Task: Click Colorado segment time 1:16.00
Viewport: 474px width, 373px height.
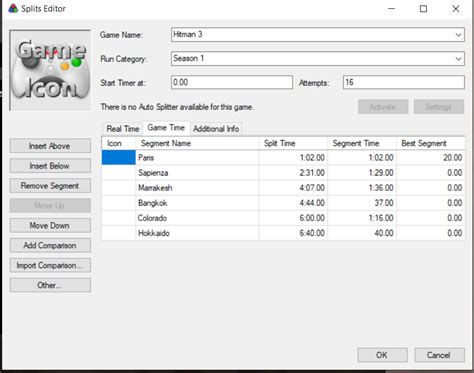Action: coord(362,218)
